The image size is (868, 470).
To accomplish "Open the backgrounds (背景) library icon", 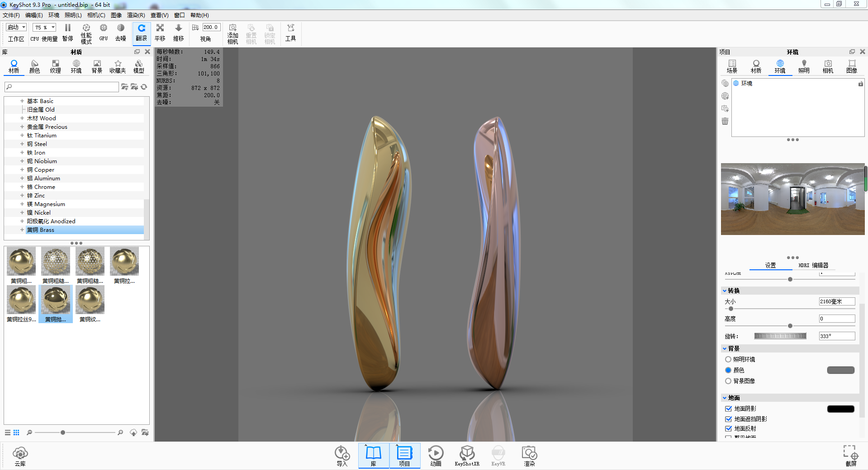I will (x=97, y=66).
